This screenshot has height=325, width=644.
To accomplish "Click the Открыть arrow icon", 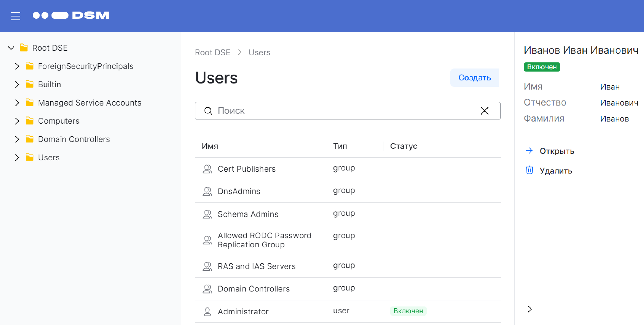I will pos(529,151).
